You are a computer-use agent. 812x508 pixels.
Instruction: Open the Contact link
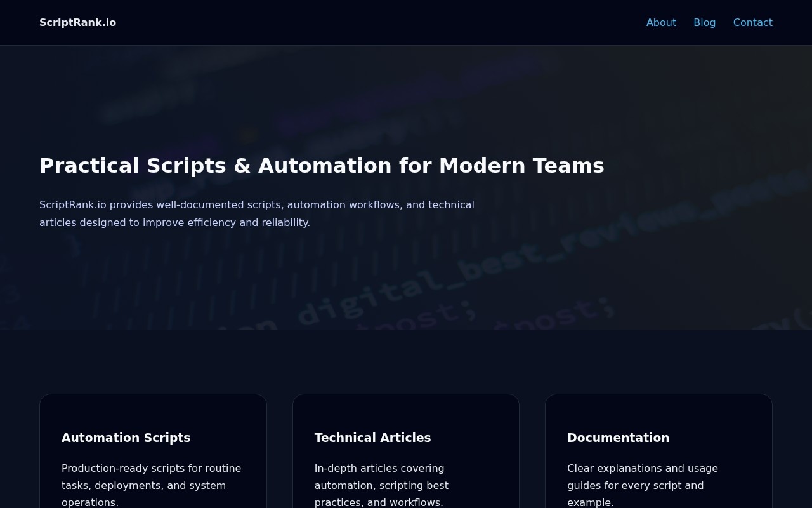click(752, 23)
